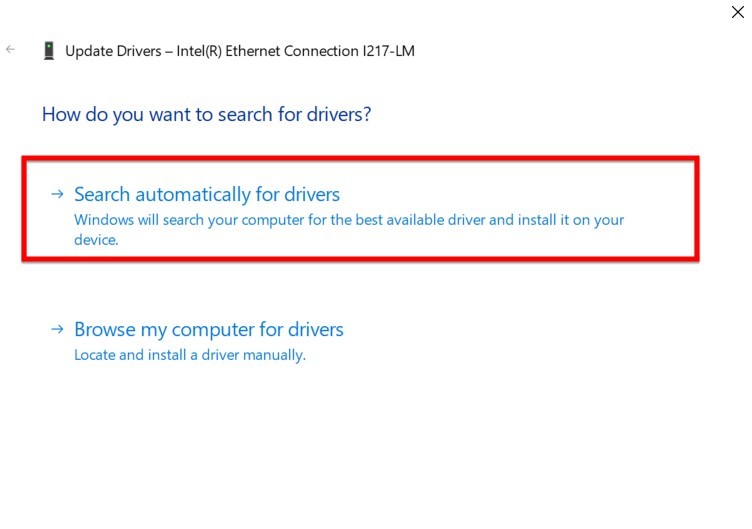Click the 'Windows will search your computer' description
752x529 pixels.
(349, 220)
